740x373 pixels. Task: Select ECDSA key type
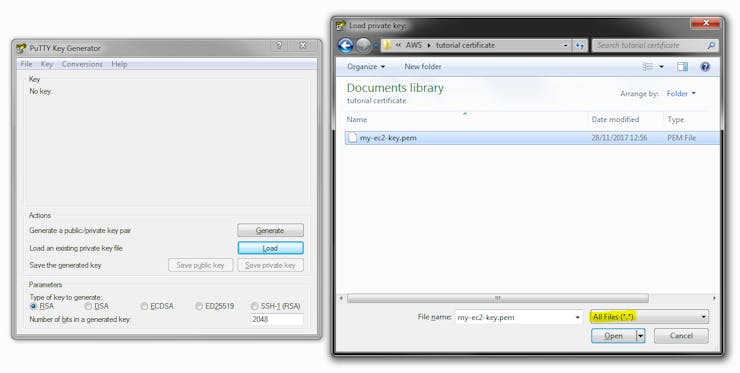point(144,306)
